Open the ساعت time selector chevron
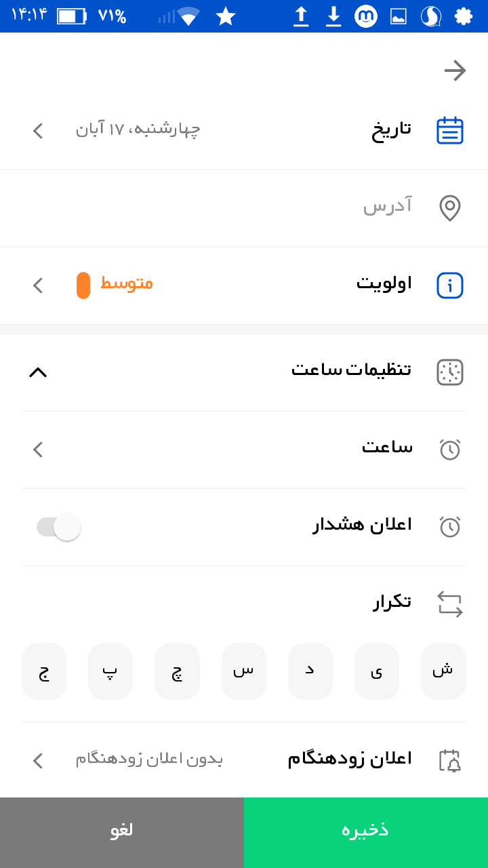Viewport: 488px width, 868px height. [x=37, y=450]
